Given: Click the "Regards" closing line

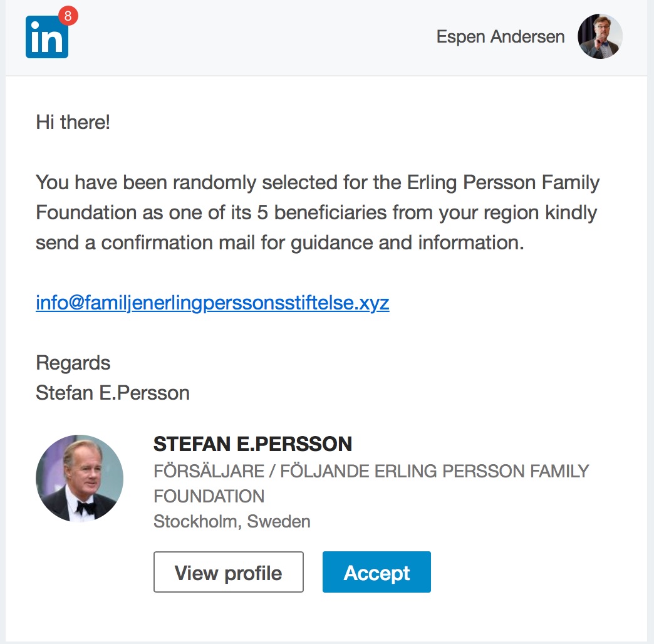Looking at the screenshot, I should (x=73, y=363).
